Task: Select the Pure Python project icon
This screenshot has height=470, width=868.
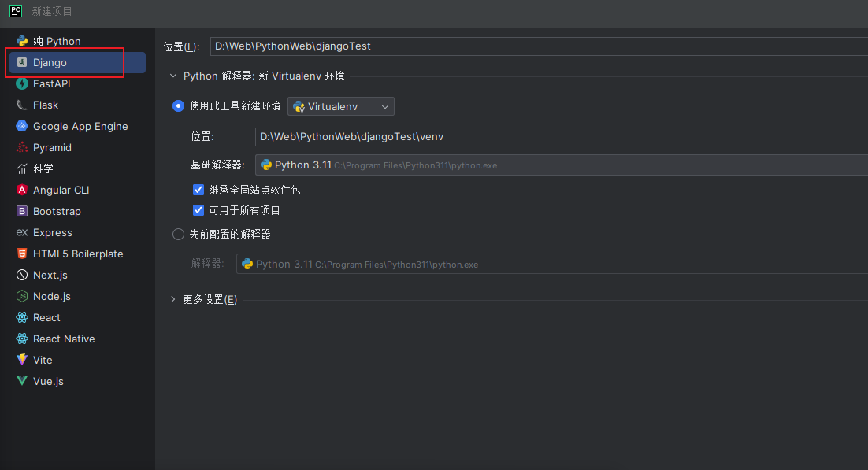Action: (x=22, y=41)
